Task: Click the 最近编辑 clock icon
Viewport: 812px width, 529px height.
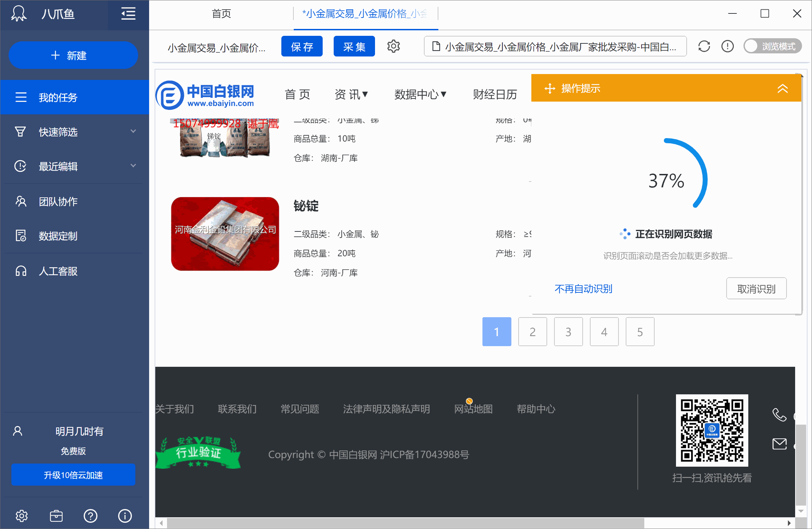Action: click(x=20, y=166)
